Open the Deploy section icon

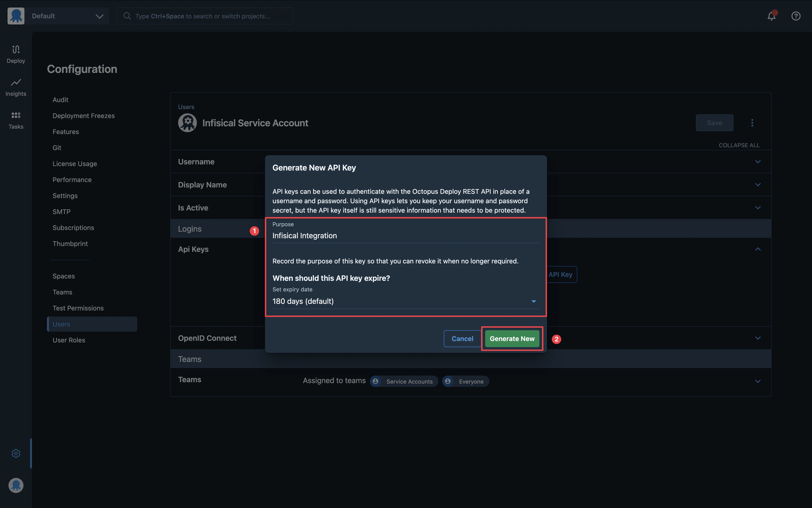pyautogui.click(x=16, y=49)
